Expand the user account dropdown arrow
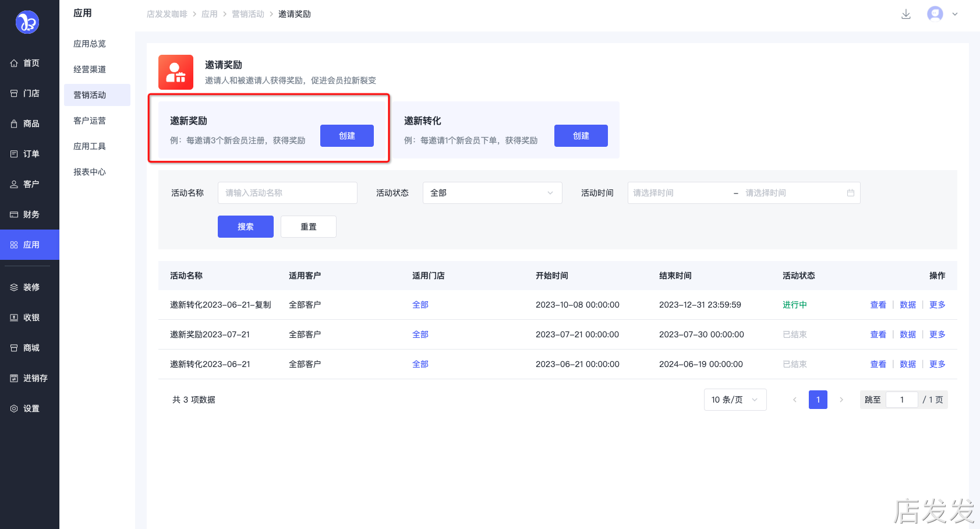The width and height of the screenshot is (980, 529). coord(955,14)
